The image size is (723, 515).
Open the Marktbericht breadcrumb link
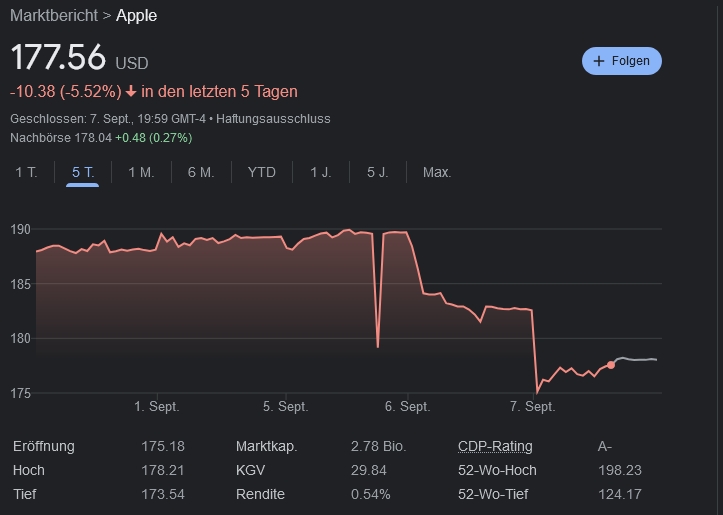point(54,15)
